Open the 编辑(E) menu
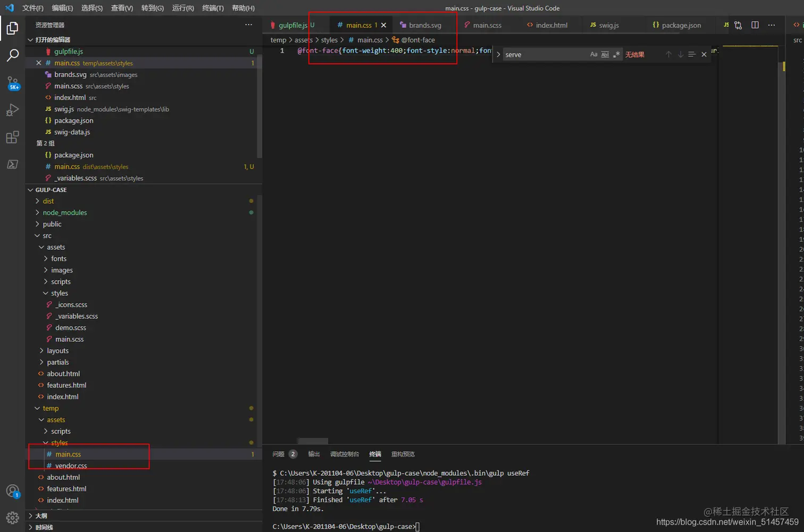The width and height of the screenshot is (804, 532). [62, 8]
